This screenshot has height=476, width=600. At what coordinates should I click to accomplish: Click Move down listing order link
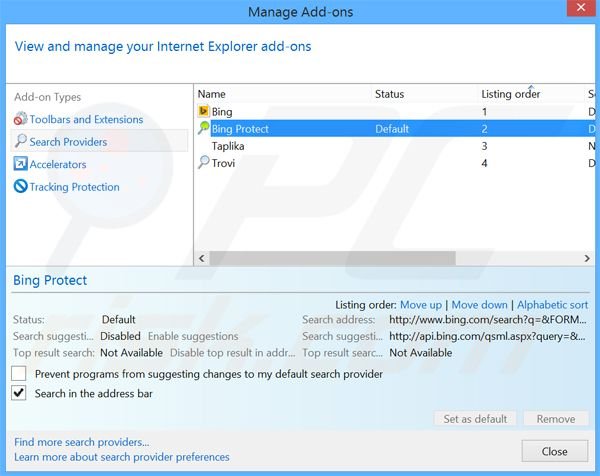[479, 305]
